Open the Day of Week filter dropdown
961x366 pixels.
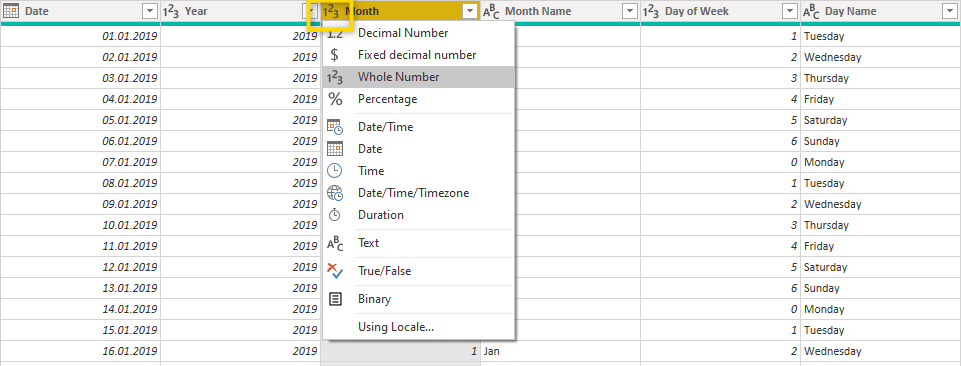(x=790, y=11)
